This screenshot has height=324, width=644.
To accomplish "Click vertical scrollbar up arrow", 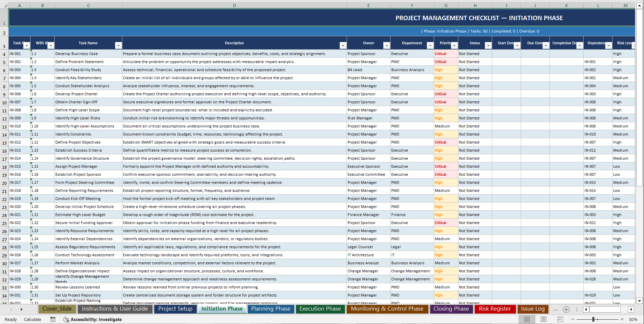I will click(x=639, y=6).
